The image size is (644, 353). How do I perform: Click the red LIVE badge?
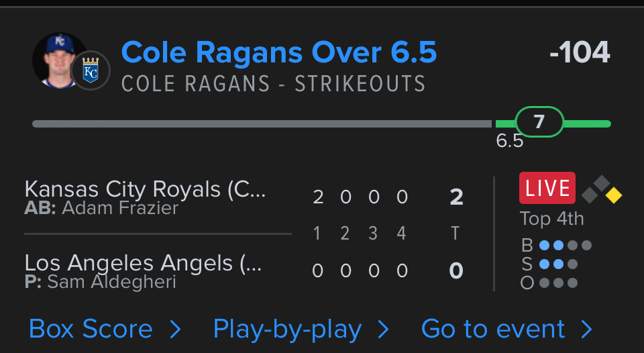coord(547,188)
